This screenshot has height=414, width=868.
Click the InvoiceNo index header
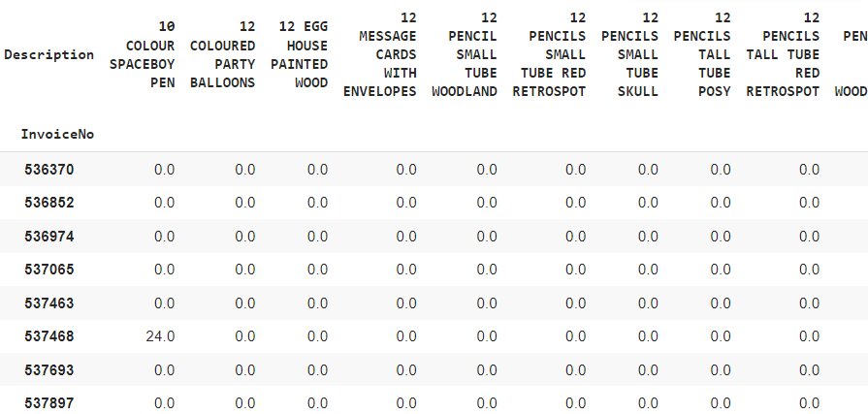pyautogui.click(x=56, y=135)
